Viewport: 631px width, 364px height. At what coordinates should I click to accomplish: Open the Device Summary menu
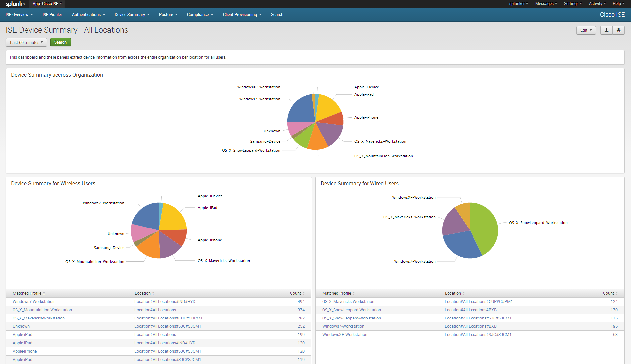click(x=132, y=15)
